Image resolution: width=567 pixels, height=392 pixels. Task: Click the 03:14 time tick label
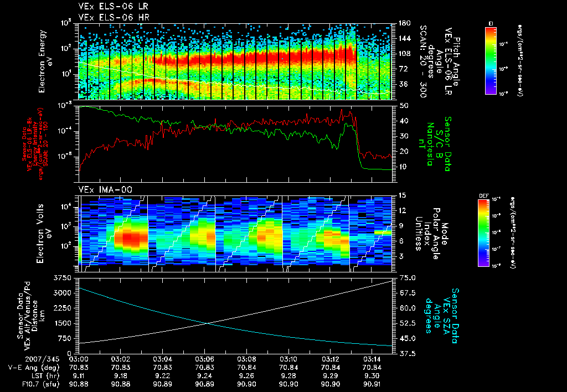coord(373,359)
